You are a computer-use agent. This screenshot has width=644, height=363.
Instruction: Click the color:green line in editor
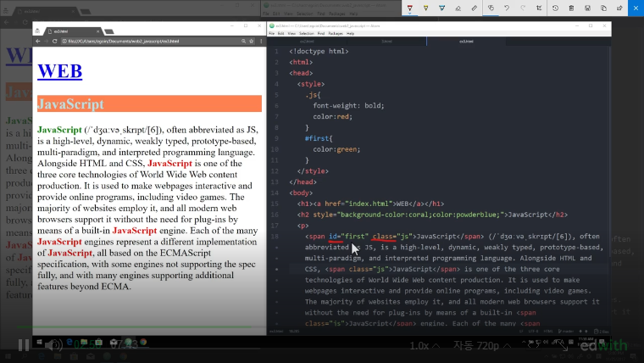pos(336,149)
